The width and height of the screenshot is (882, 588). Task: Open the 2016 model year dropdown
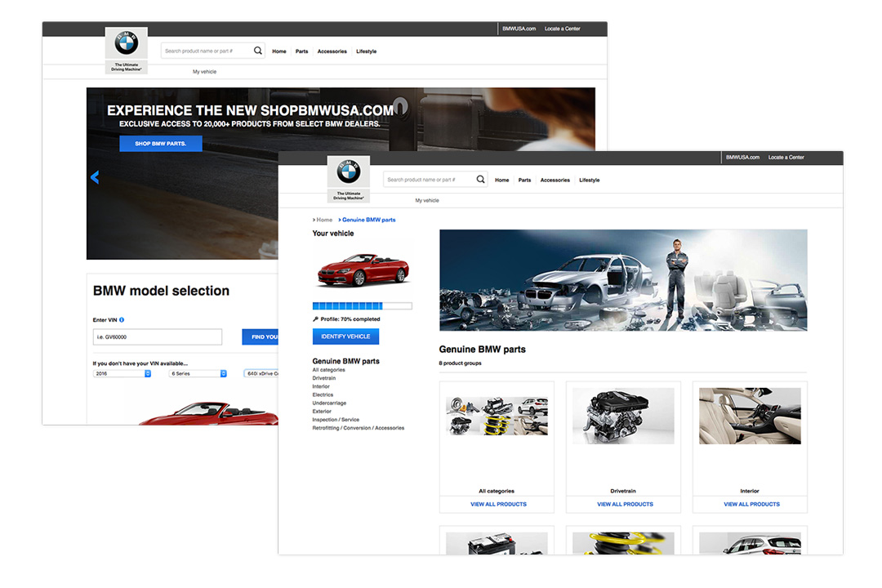[x=122, y=373]
